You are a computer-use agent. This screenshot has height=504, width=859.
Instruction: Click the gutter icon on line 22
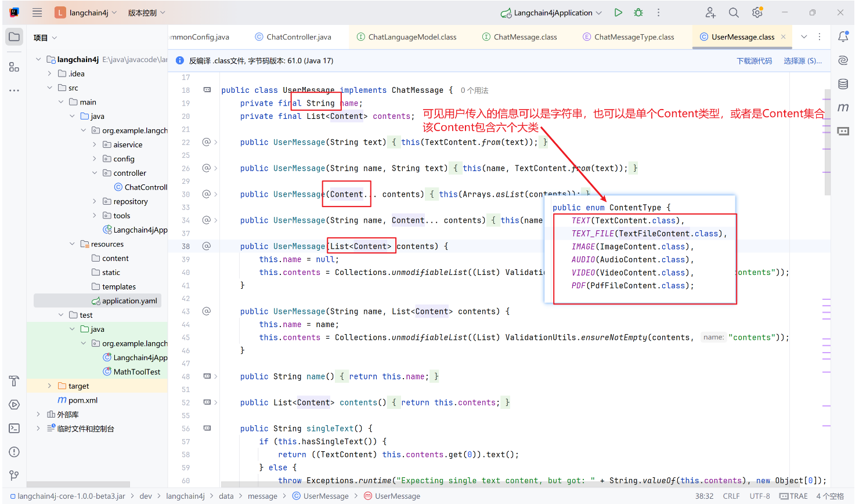coord(206,142)
